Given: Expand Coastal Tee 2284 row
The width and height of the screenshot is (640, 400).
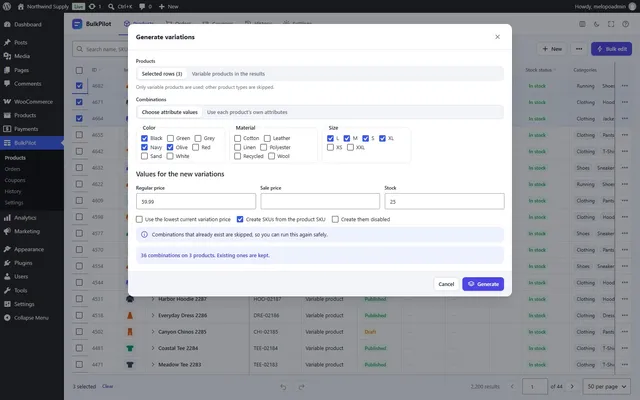Looking at the screenshot, I should click(x=153, y=348).
